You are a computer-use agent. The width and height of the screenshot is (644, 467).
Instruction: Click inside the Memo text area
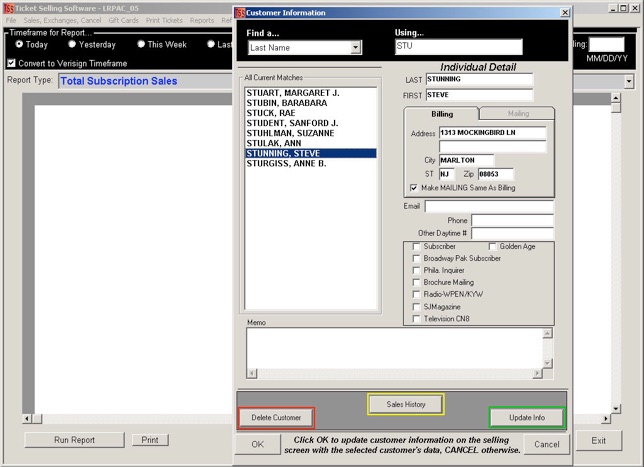coord(394,348)
